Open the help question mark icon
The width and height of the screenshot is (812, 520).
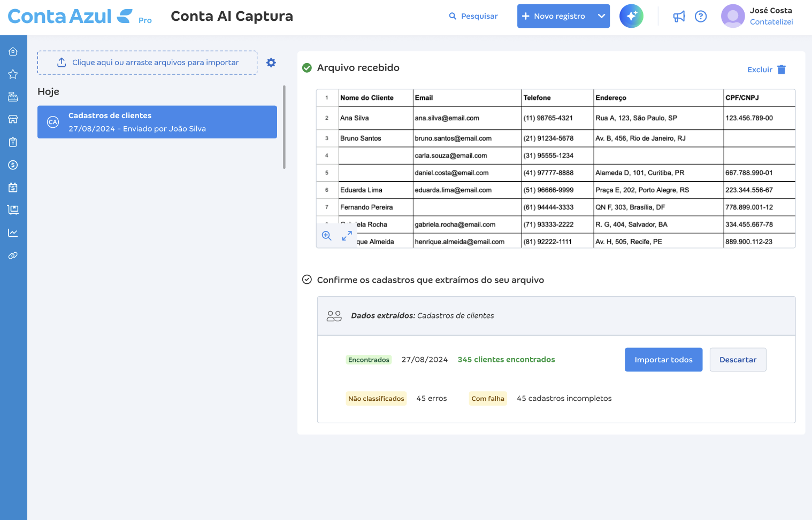point(701,17)
